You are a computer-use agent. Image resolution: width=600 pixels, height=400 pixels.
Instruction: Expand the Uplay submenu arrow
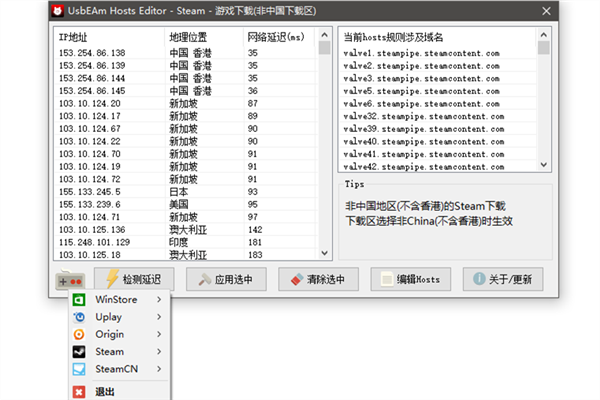click(x=159, y=317)
